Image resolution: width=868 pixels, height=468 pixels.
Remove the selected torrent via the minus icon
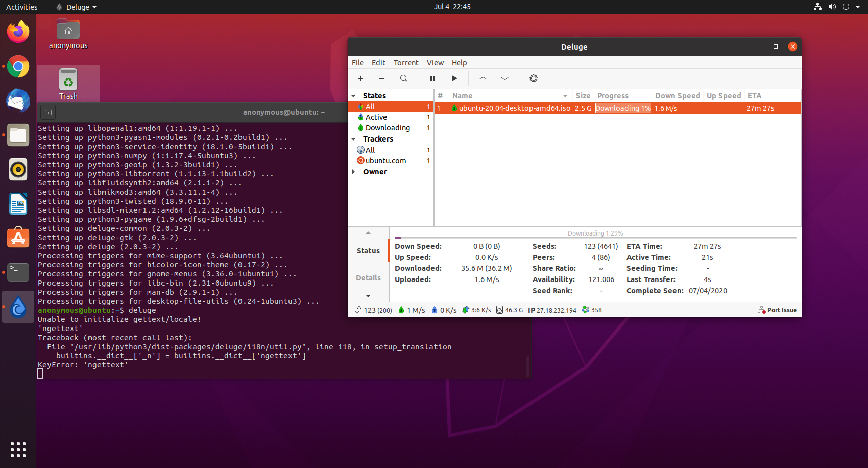pyautogui.click(x=381, y=78)
